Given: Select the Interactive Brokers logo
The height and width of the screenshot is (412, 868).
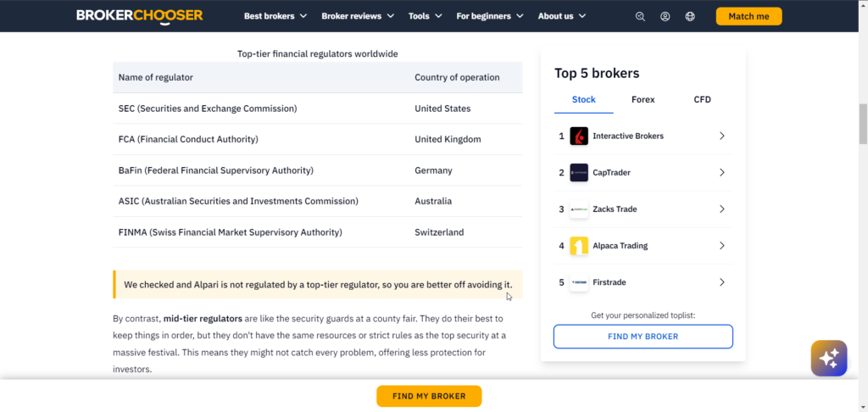Looking at the screenshot, I should pyautogui.click(x=578, y=136).
